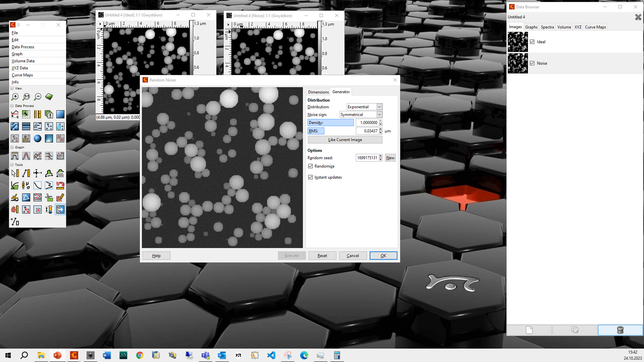
Task: Click the ruler corner arrow in Noise window
Action: coord(228,24)
